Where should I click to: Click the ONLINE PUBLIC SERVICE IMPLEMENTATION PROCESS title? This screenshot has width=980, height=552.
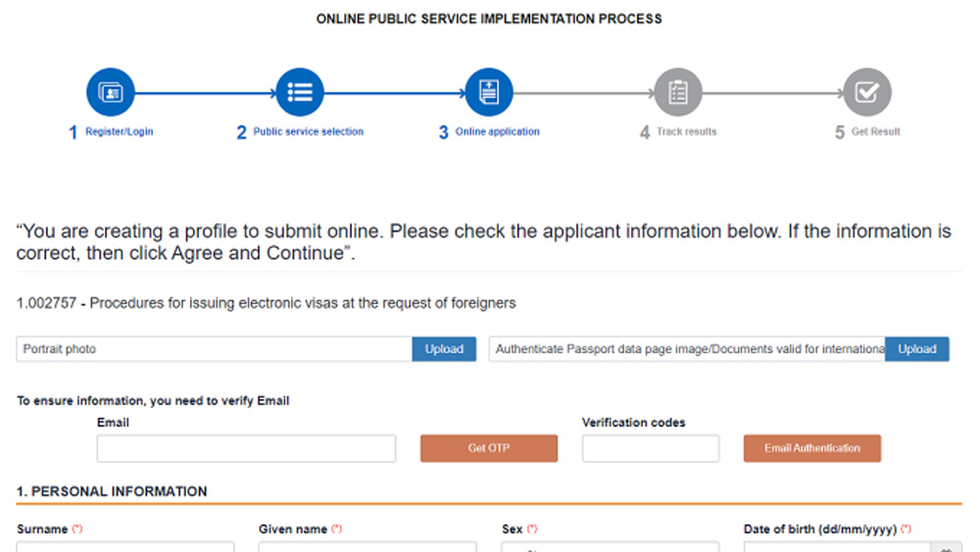click(x=489, y=19)
